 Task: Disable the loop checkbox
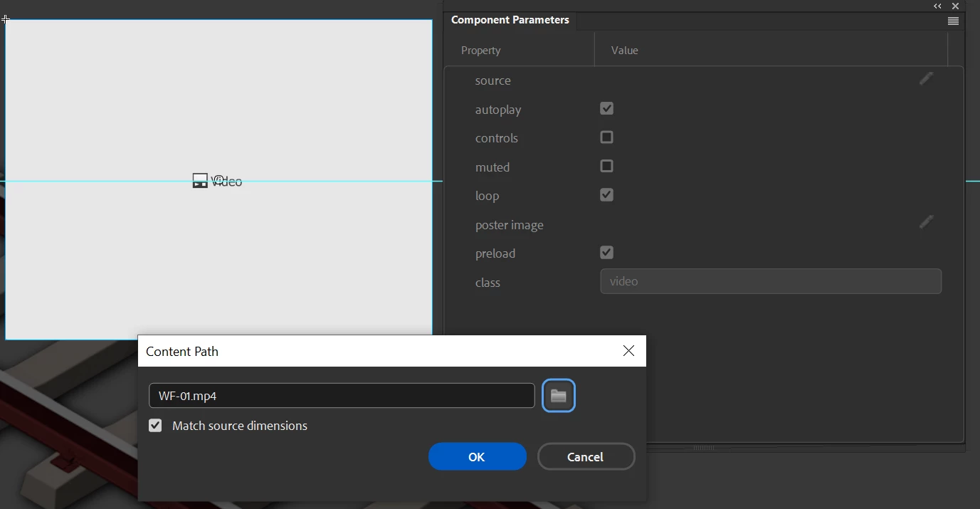pos(606,194)
